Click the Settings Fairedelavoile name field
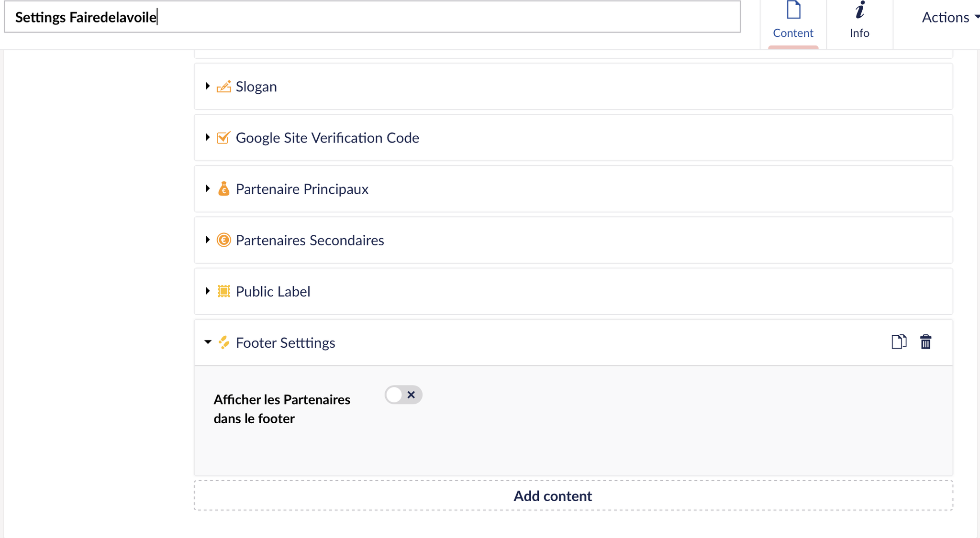This screenshot has height=538, width=980. [372, 17]
